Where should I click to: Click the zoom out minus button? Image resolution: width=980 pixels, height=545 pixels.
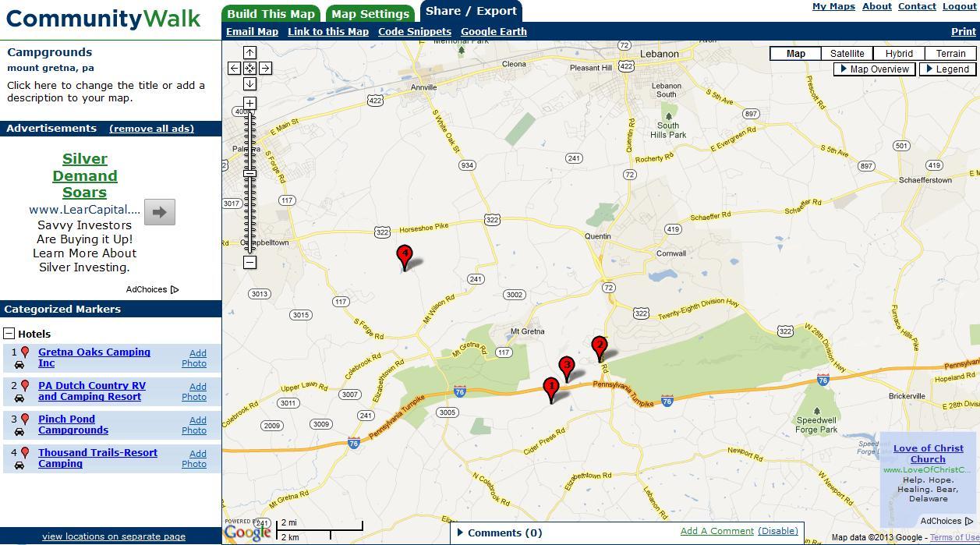point(249,263)
